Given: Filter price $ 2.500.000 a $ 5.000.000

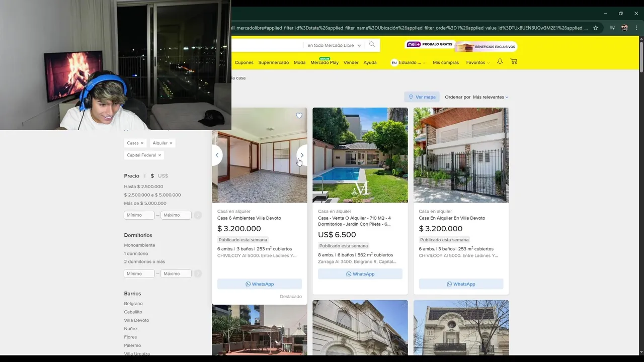Looking at the screenshot, I should pyautogui.click(x=152, y=195).
